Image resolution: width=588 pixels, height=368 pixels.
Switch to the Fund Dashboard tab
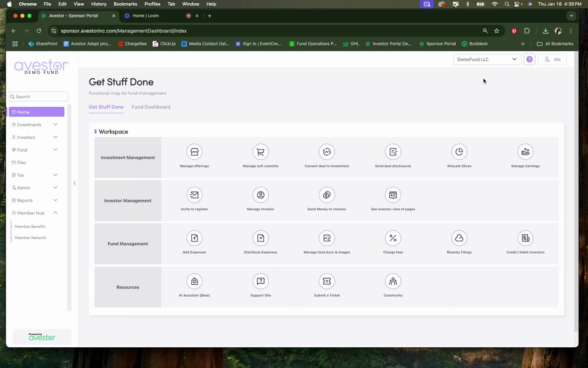[151, 107]
